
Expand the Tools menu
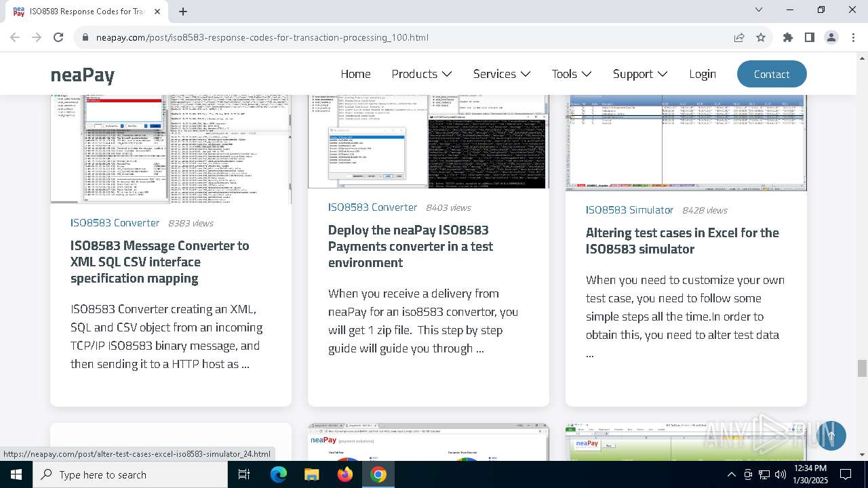coord(571,74)
